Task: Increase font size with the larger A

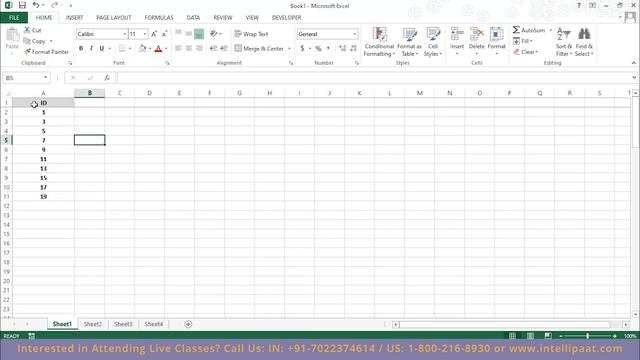Action: [x=154, y=34]
